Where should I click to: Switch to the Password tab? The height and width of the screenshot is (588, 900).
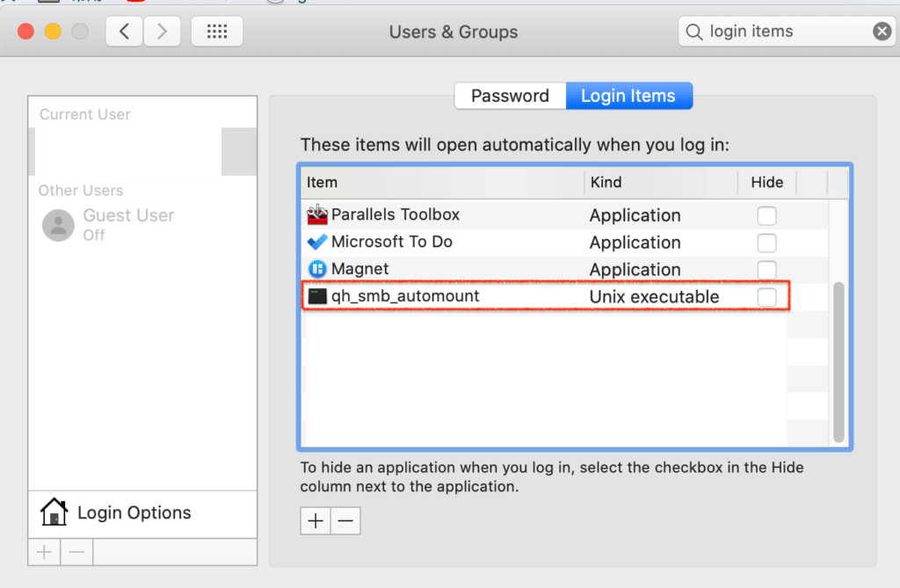tap(511, 95)
